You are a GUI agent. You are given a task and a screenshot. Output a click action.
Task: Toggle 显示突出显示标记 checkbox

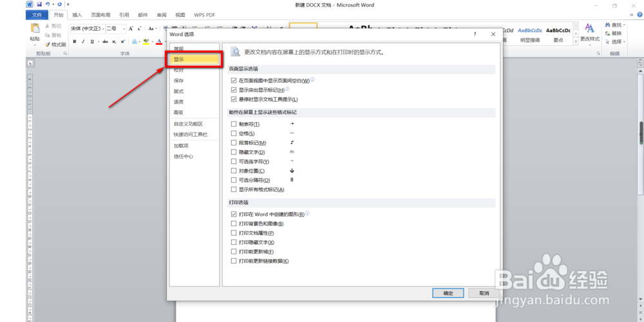[234, 90]
